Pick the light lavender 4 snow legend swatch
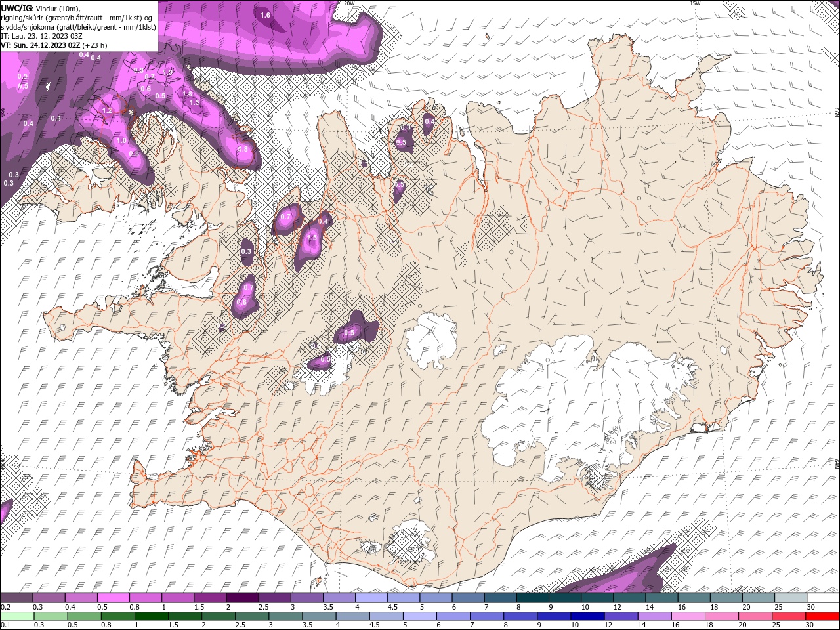 tap(371, 598)
